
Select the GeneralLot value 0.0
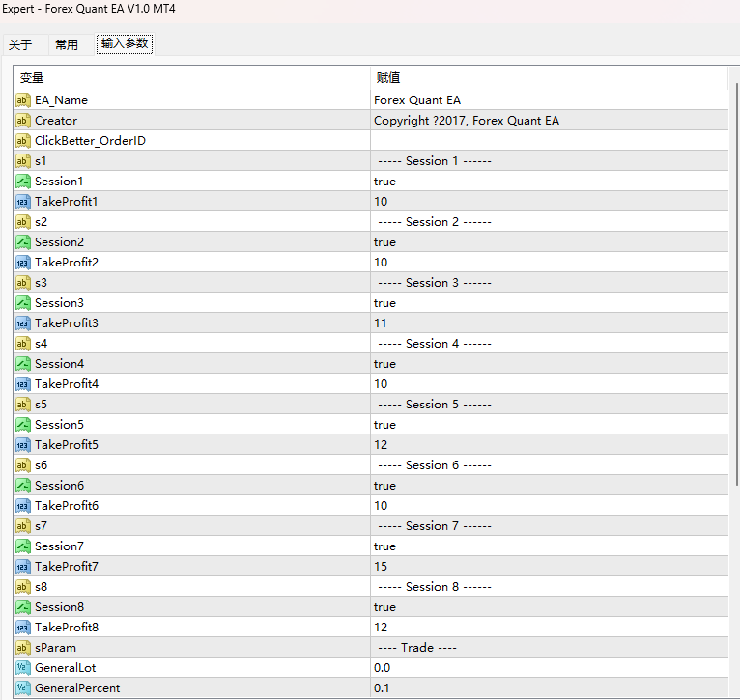pyautogui.click(x=550, y=668)
